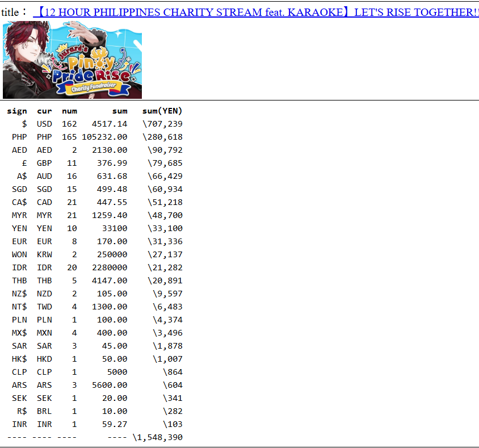Click the WON sign cell
479x448 pixels.
pos(19,254)
